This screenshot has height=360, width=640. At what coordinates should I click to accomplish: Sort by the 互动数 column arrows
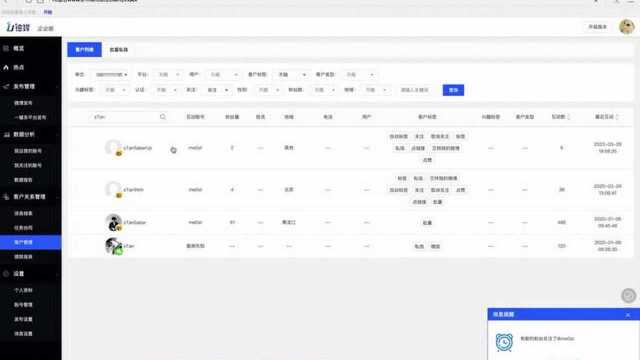click(x=568, y=117)
